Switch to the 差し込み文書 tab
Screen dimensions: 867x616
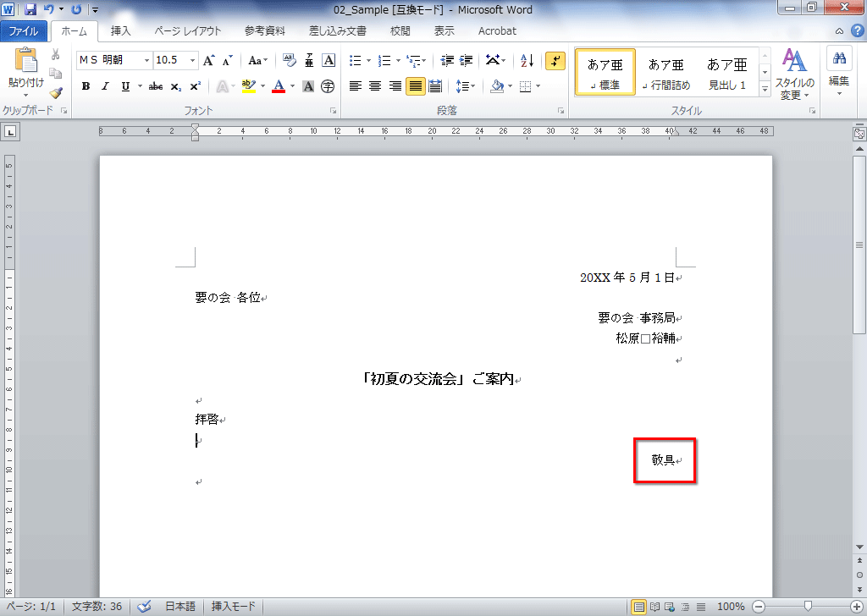pos(337,31)
